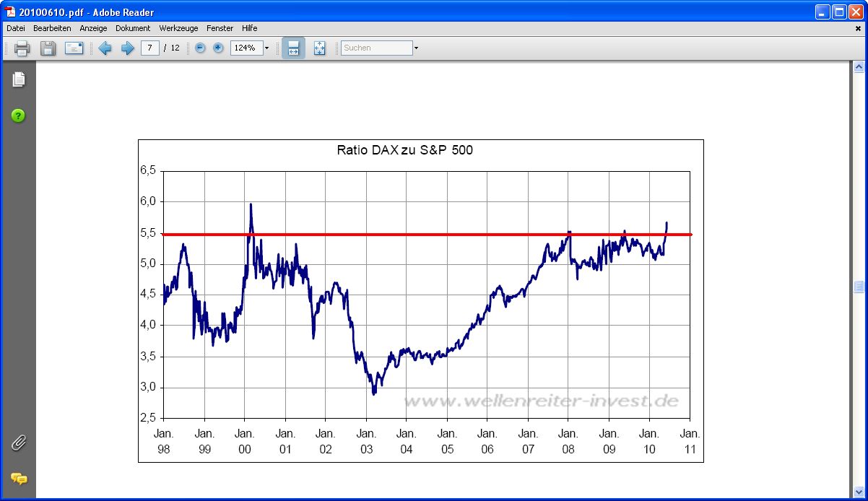The height and width of the screenshot is (501, 868).
Task: Click x-axis label 'Jan. 98'
Action: 164,441
